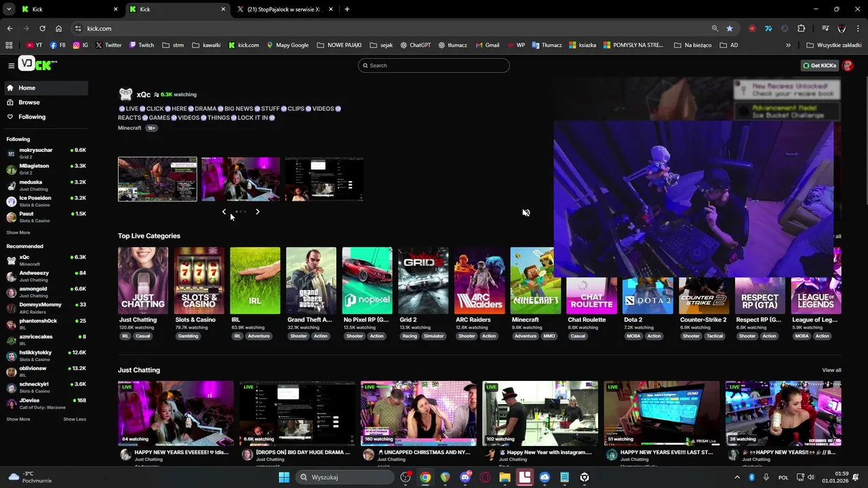Open the user profile avatar menu

pos(848,66)
